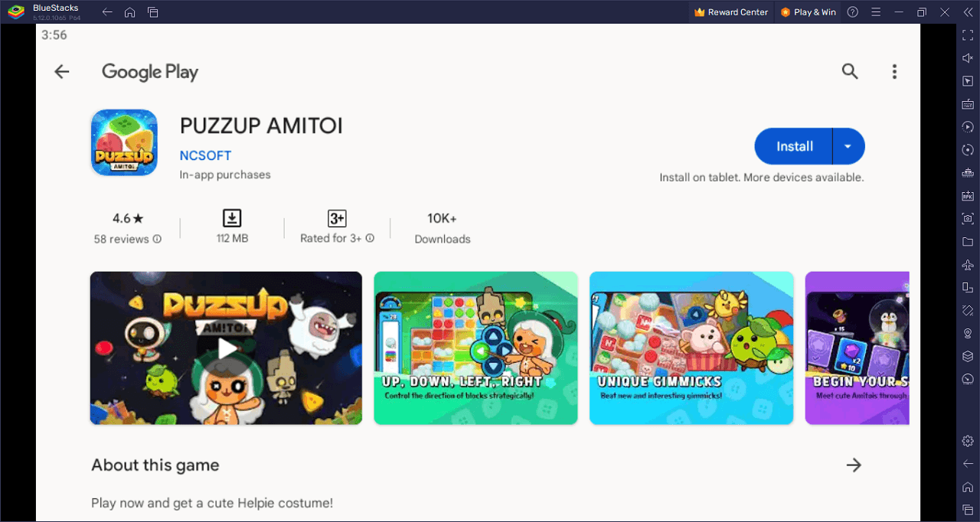Collapse the BlueStacks side toolbar
This screenshot has width=980, height=522.
968,12
